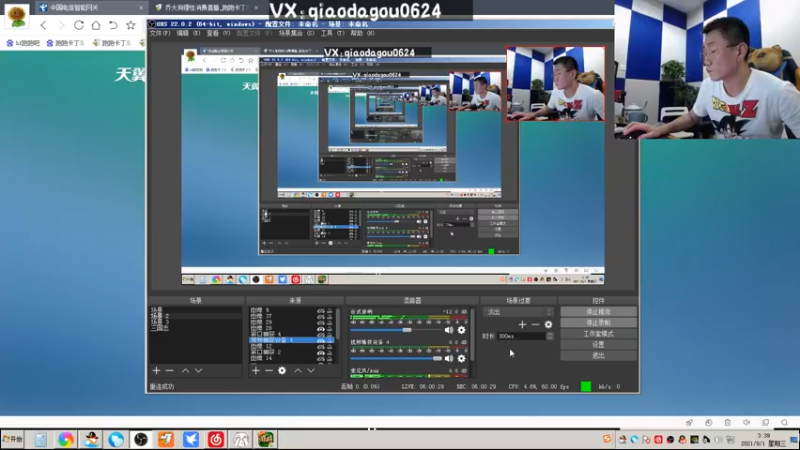This screenshot has width=800, height=450.
Task: Click the 退出 exit button in OBS
Action: coord(598,356)
